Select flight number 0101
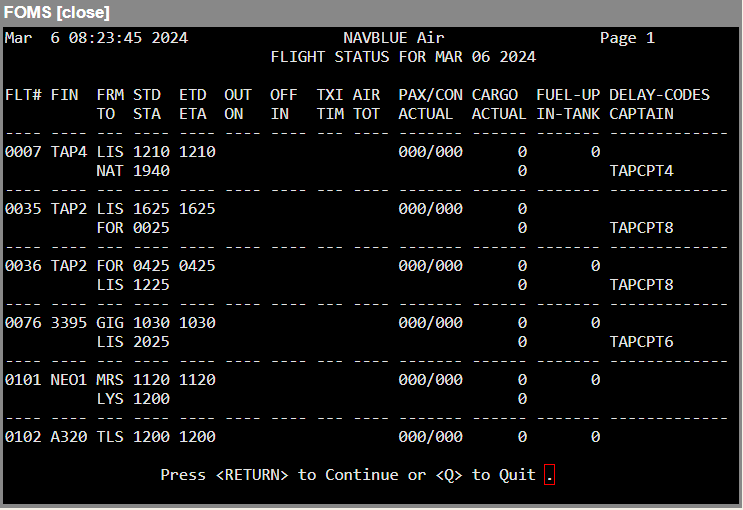This screenshot has width=743, height=510. [x=23, y=380]
